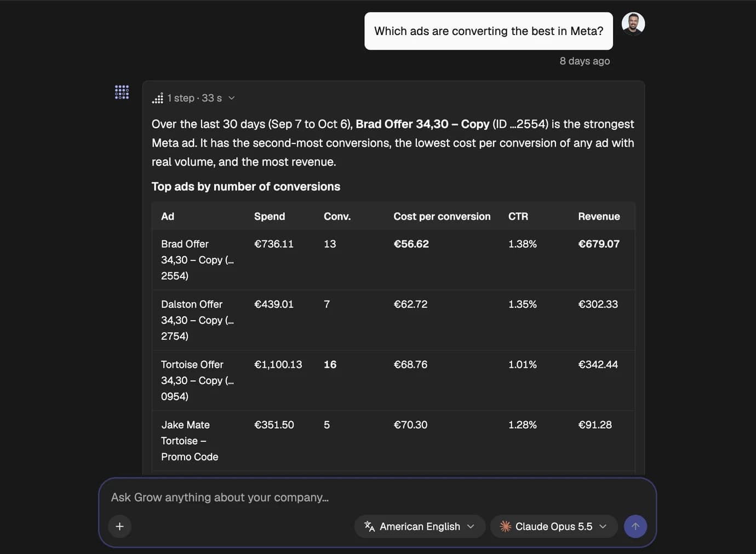This screenshot has width=756, height=554.
Task: Click the 'Conv.' column header
Action: click(x=337, y=216)
